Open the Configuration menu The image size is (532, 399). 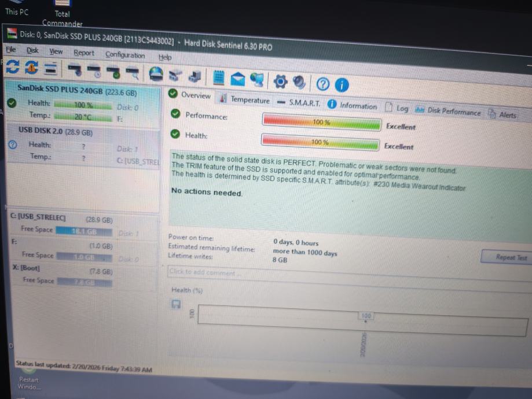pyautogui.click(x=125, y=55)
